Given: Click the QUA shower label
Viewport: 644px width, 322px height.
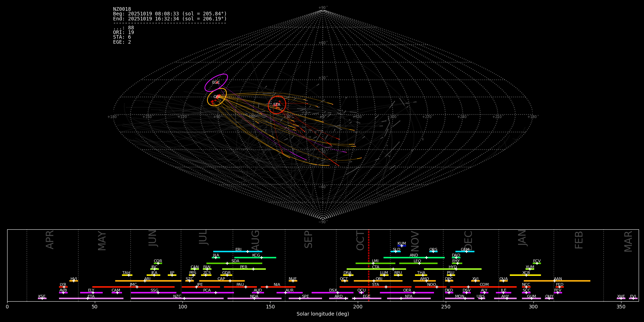Looking at the screenshot, I should click(504, 279).
